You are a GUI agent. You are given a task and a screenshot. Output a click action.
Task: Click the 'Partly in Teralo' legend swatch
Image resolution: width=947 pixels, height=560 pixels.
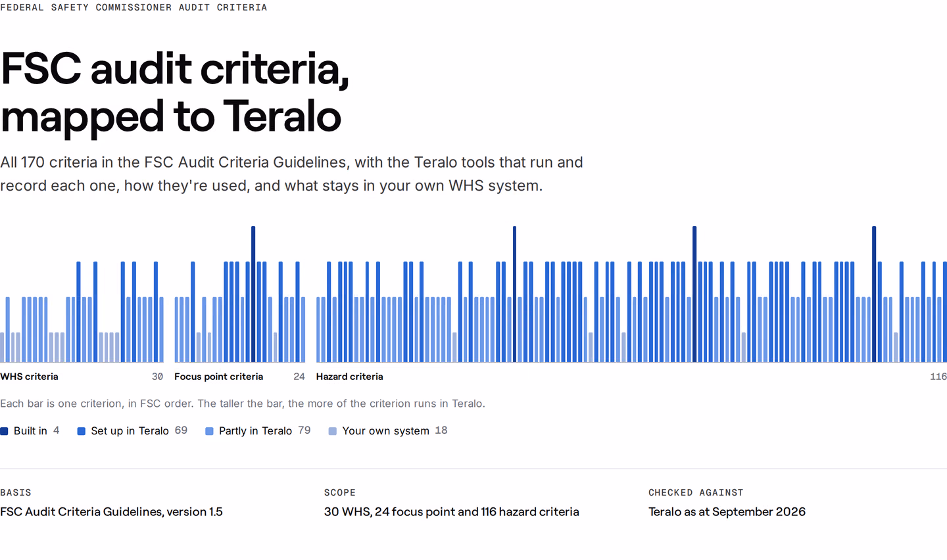pos(209,431)
